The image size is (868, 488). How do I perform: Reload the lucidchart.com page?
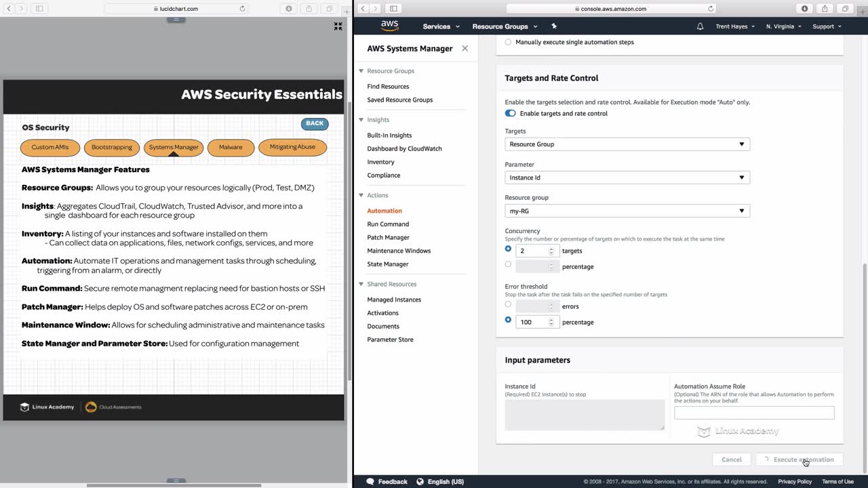(x=242, y=9)
